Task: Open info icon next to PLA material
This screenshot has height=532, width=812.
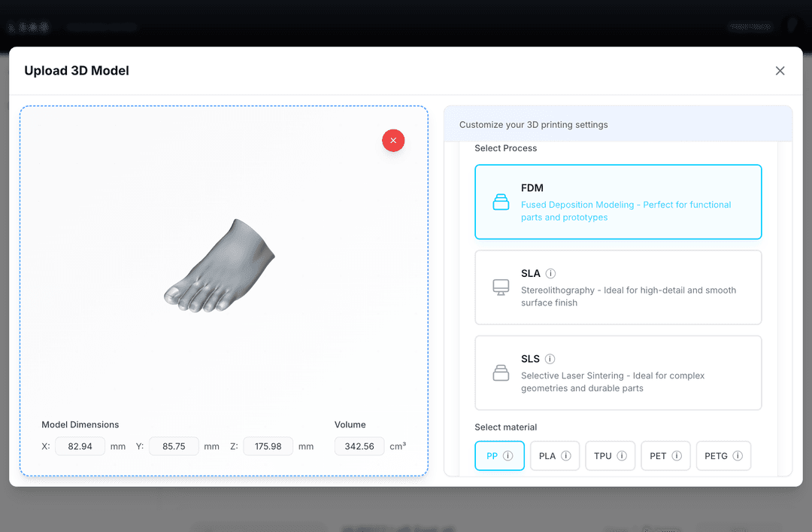Action: pos(565,456)
